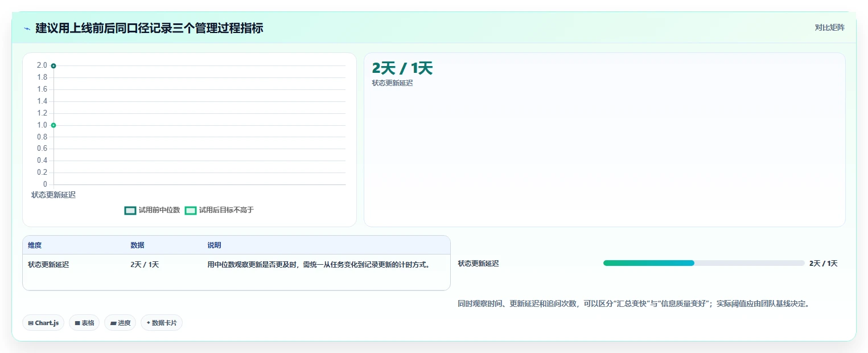Click the y-axis label 1.6
This screenshot has height=353, width=868.
coord(42,89)
